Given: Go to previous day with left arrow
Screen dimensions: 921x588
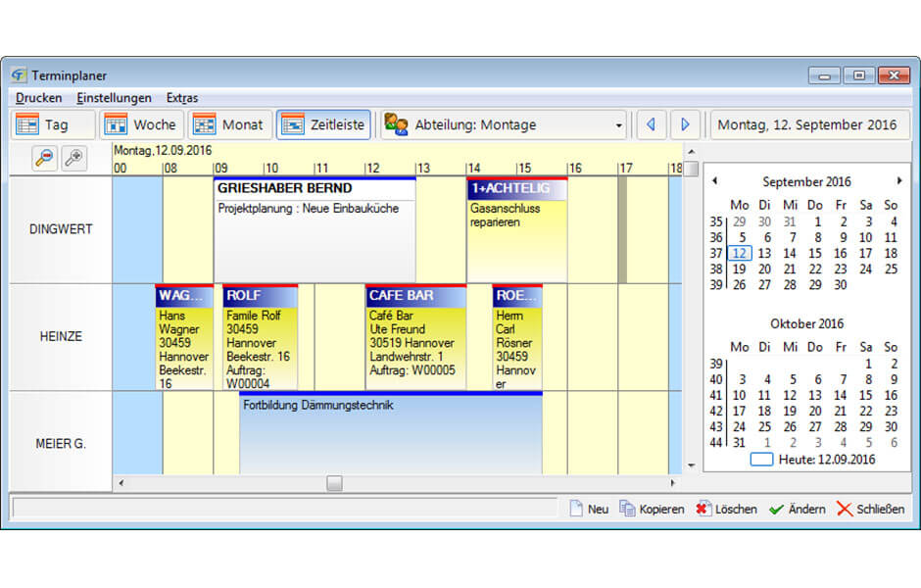Looking at the screenshot, I should (x=651, y=124).
